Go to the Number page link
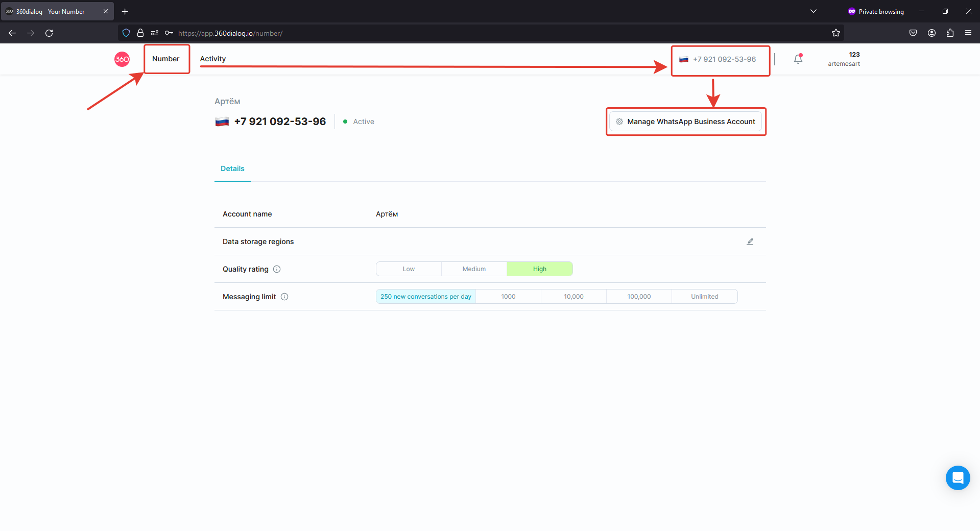Screen dimensions: 980x531 coord(166,59)
